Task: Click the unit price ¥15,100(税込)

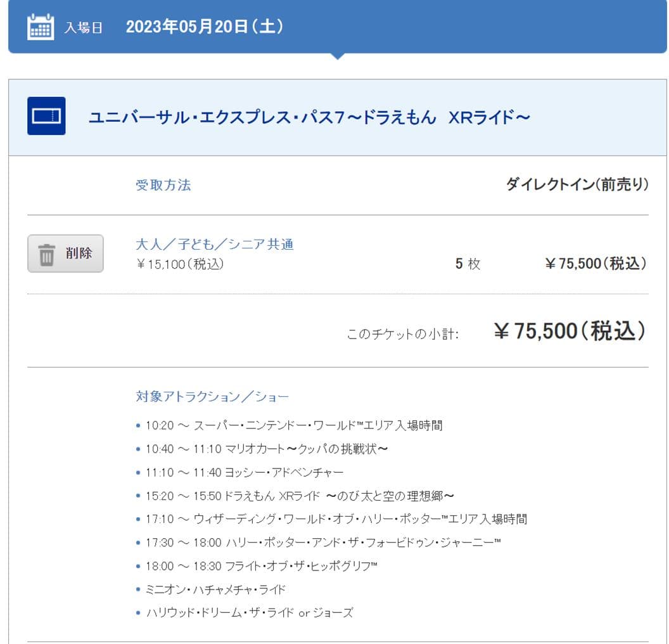Action: click(x=180, y=264)
